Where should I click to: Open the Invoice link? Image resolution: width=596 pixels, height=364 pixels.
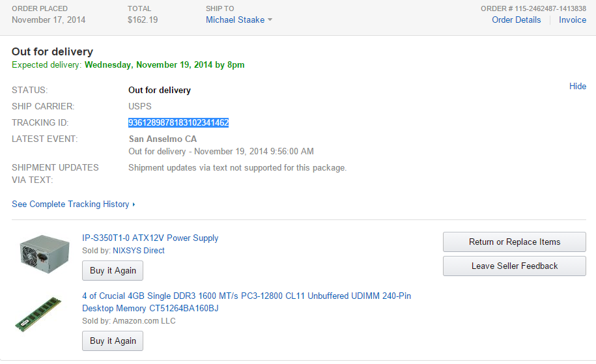[x=572, y=20]
